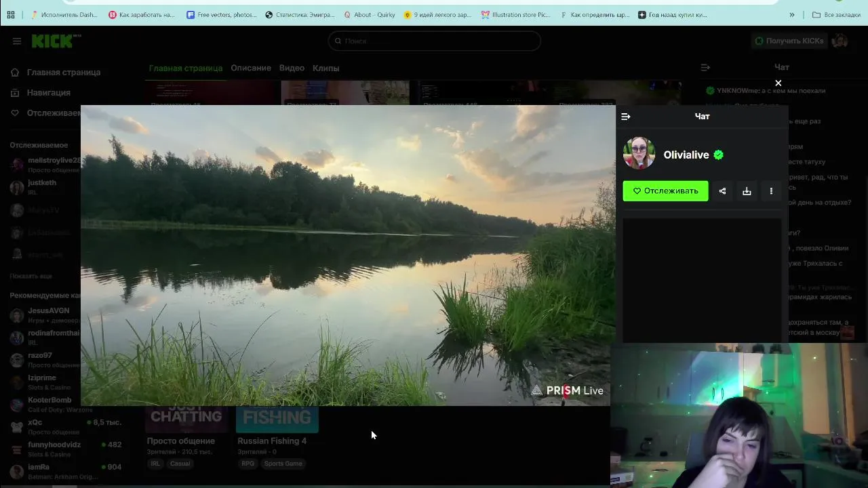Viewport: 868px width, 488px height.
Task: Open funnyhoodvidz recommended channel
Action: point(64,449)
